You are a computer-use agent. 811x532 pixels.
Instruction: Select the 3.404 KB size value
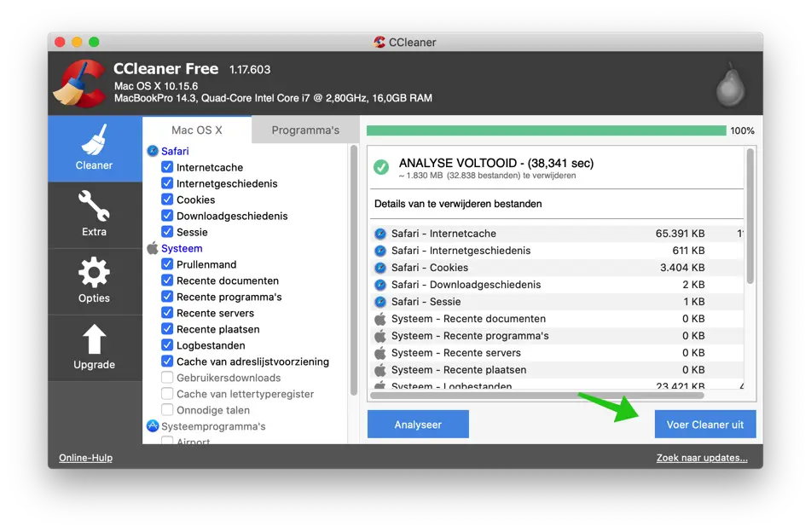pos(682,268)
